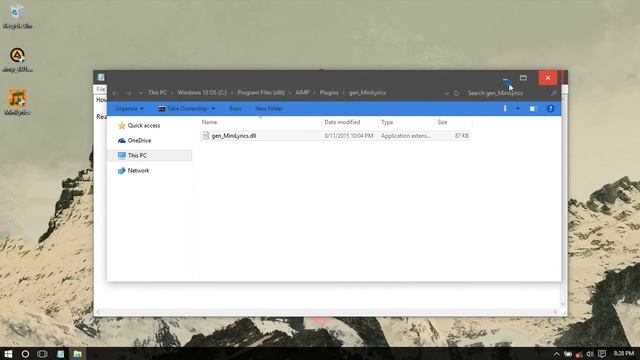Expand chevron after Plugins breadcrumb
The width and height of the screenshot is (640, 360).
coord(344,93)
